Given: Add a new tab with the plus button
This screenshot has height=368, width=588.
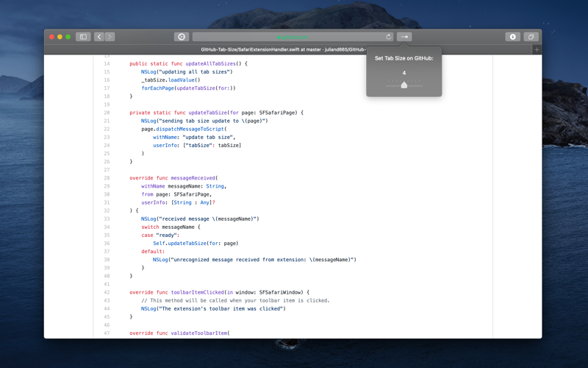Looking at the screenshot, I should (x=537, y=49).
